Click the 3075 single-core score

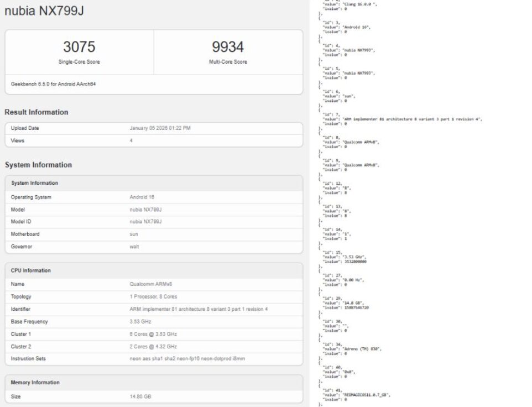tap(79, 47)
